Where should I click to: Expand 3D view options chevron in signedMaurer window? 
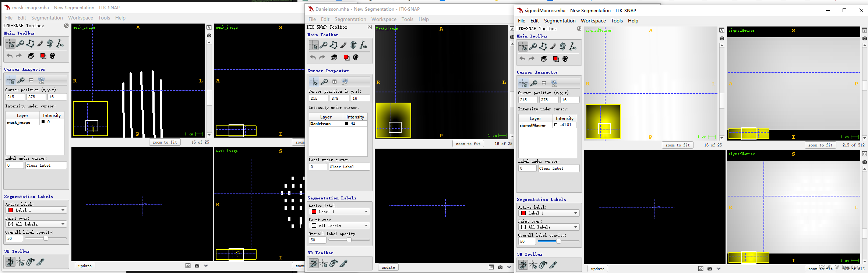coord(719,269)
